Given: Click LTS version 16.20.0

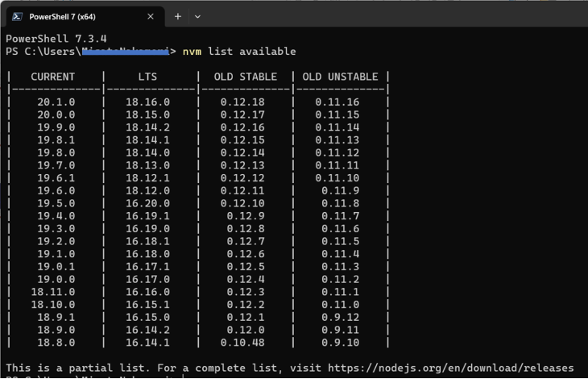Looking at the screenshot, I should pos(147,203).
